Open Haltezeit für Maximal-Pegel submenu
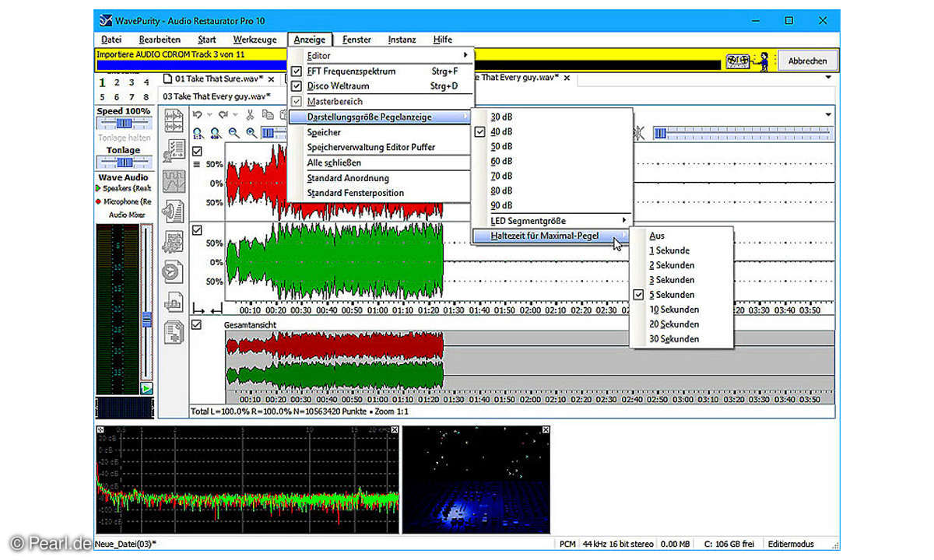Image resolution: width=934 pixels, height=560 pixels. point(552,236)
